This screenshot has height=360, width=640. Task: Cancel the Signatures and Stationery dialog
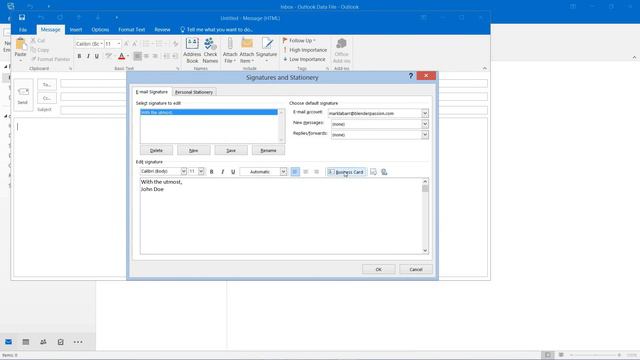point(416,269)
